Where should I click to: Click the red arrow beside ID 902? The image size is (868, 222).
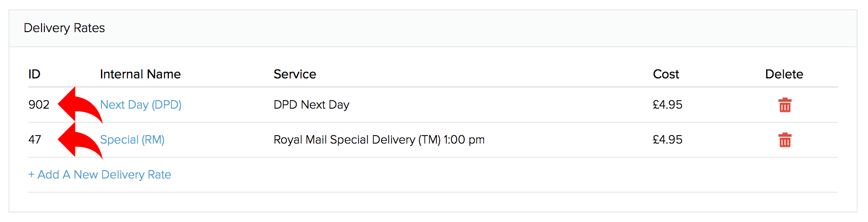click(x=80, y=105)
